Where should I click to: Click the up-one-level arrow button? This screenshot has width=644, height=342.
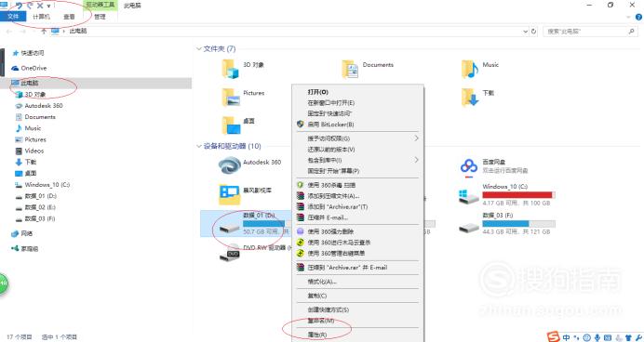tap(44, 32)
